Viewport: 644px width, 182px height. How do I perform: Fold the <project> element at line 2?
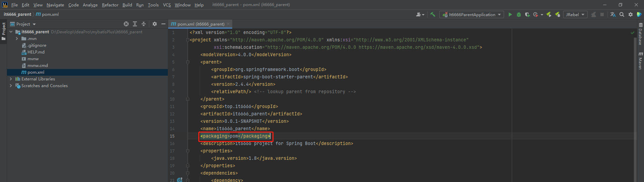pos(188,40)
